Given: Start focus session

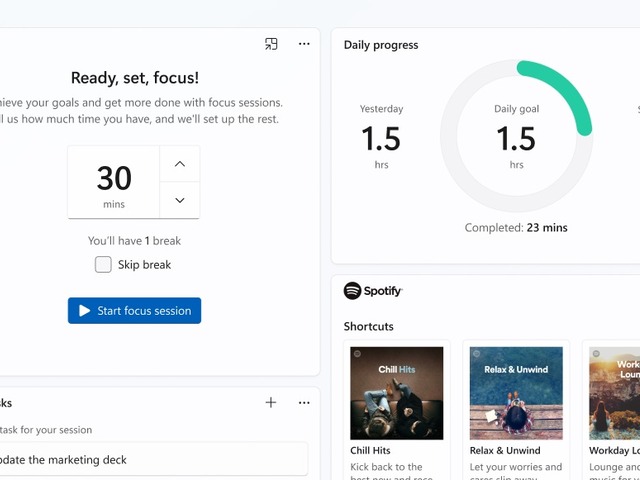Looking at the screenshot, I should pos(134,311).
